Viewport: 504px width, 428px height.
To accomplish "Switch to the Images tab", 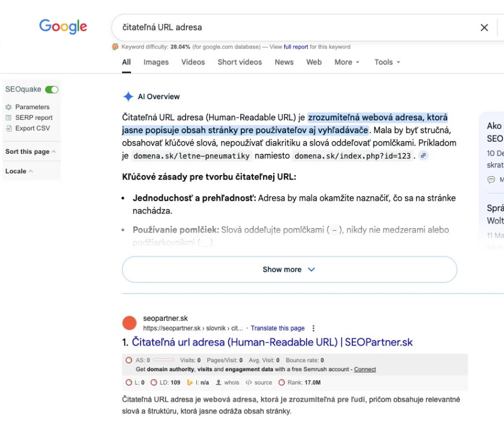I will [156, 62].
